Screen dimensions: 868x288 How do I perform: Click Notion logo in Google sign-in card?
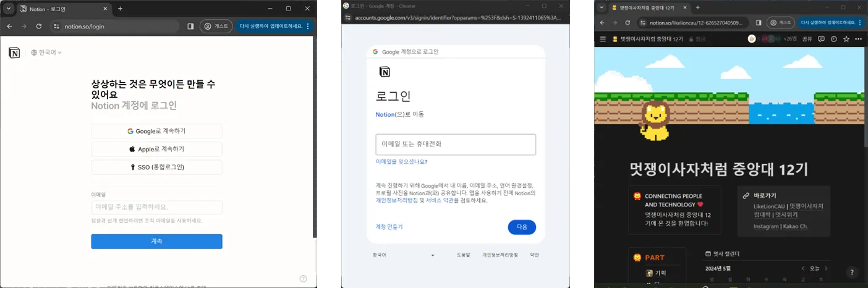point(385,72)
